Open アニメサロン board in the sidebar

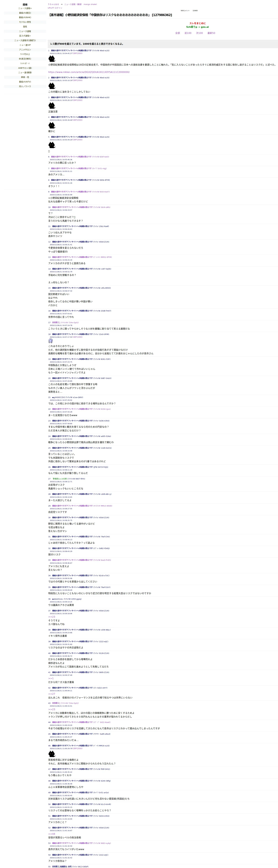point(25,49)
